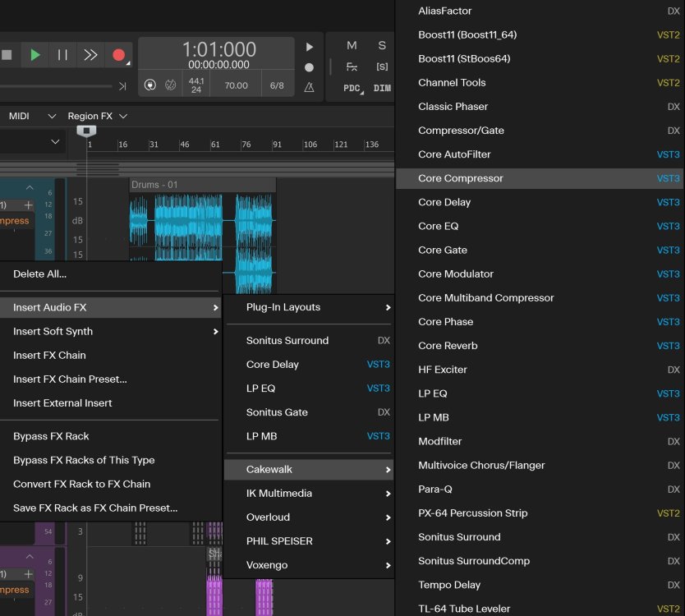Click the audio engine plug icon
Viewport: 685px width, 616px height.
[x=150, y=85]
